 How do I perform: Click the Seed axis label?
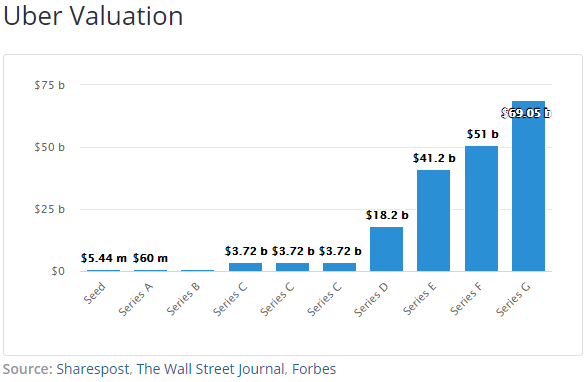click(94, 293)
